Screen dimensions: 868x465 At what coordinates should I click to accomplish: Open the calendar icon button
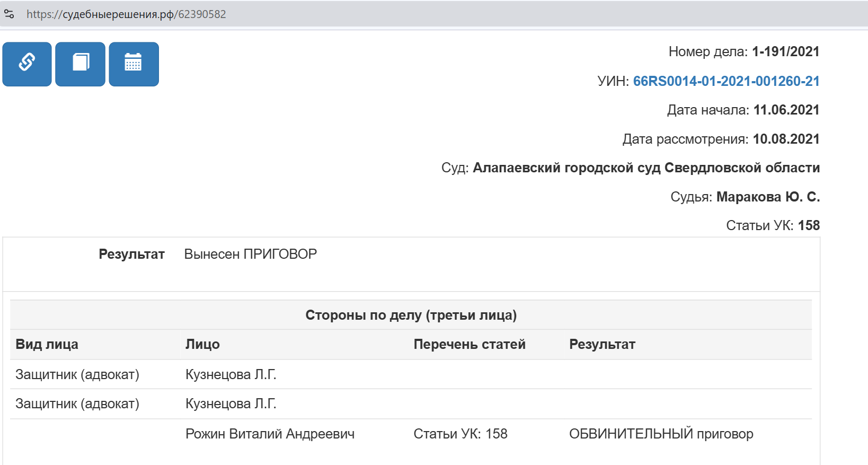(134, 64)
